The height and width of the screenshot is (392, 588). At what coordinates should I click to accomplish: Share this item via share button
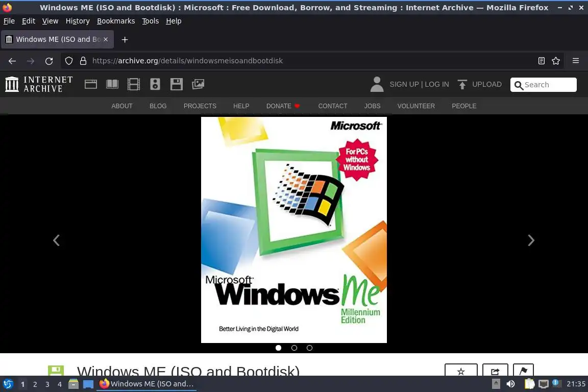pos(495,371)
